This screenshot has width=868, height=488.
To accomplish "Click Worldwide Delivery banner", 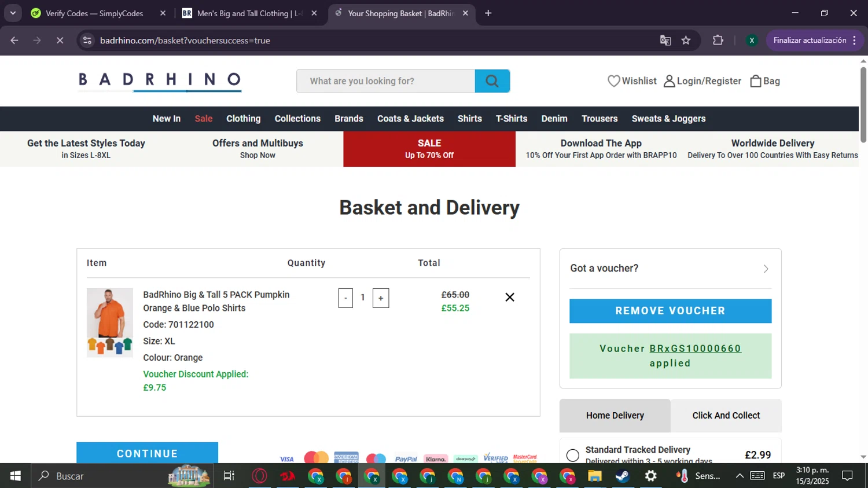I will tap(773, 149).
